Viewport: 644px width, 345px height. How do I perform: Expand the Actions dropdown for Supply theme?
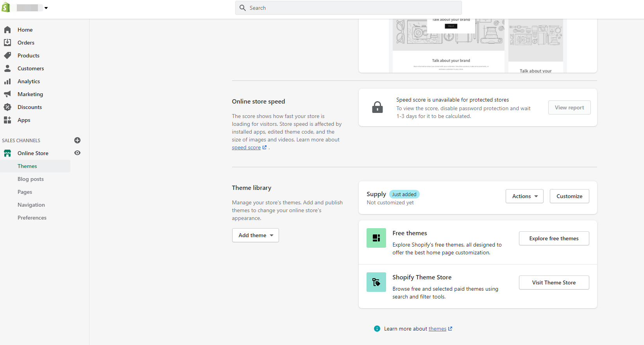524,196
